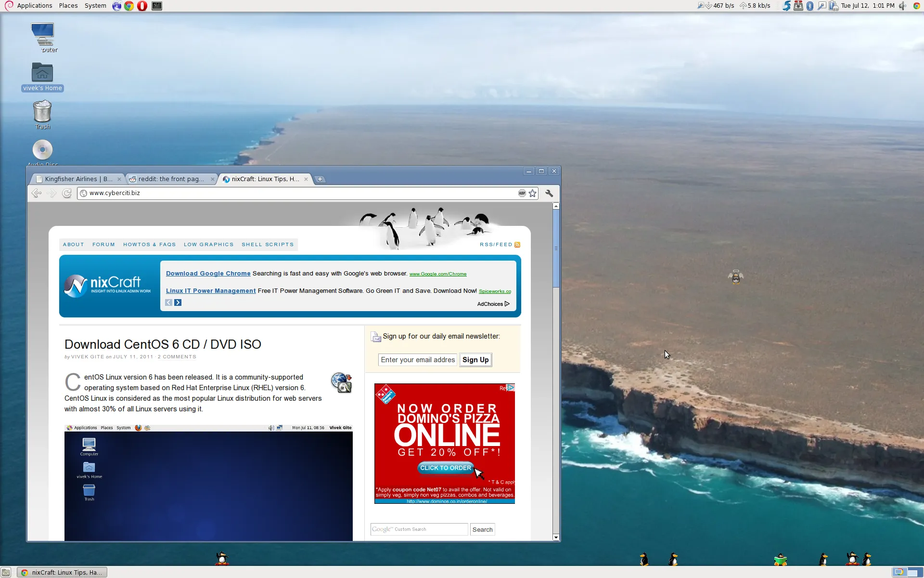Click the Chrome wrench settings icon
The height and width of the screenshot is (578, 924).
pyautogui.click(x=549, y=193)
